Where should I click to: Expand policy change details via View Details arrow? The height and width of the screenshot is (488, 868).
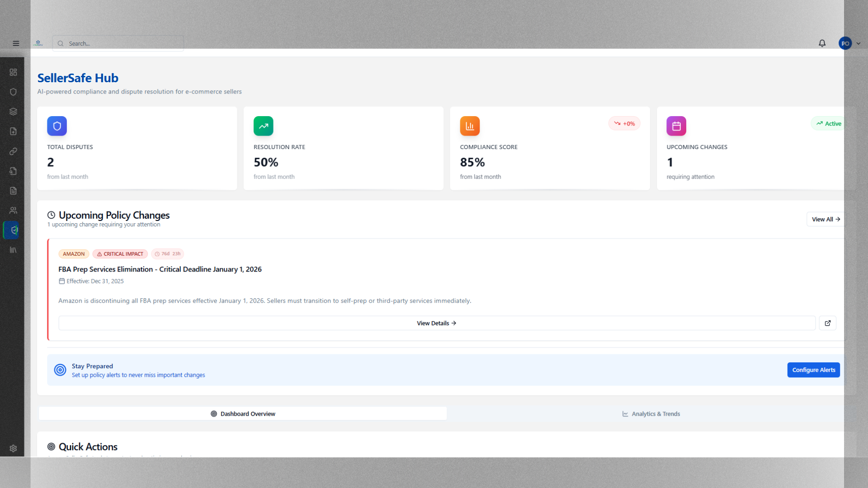tap(436, 323)
